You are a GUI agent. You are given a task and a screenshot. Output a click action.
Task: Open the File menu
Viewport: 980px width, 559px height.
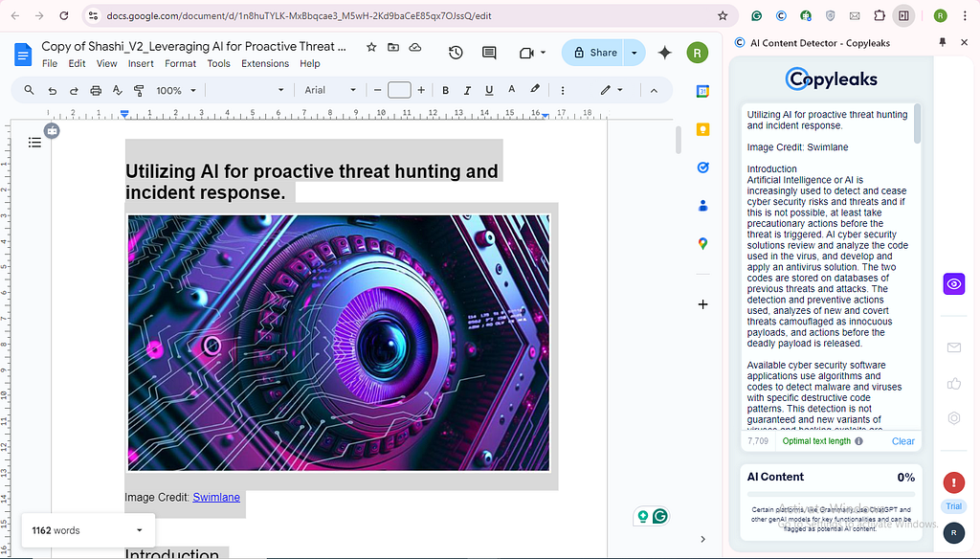tap(50, 64)
